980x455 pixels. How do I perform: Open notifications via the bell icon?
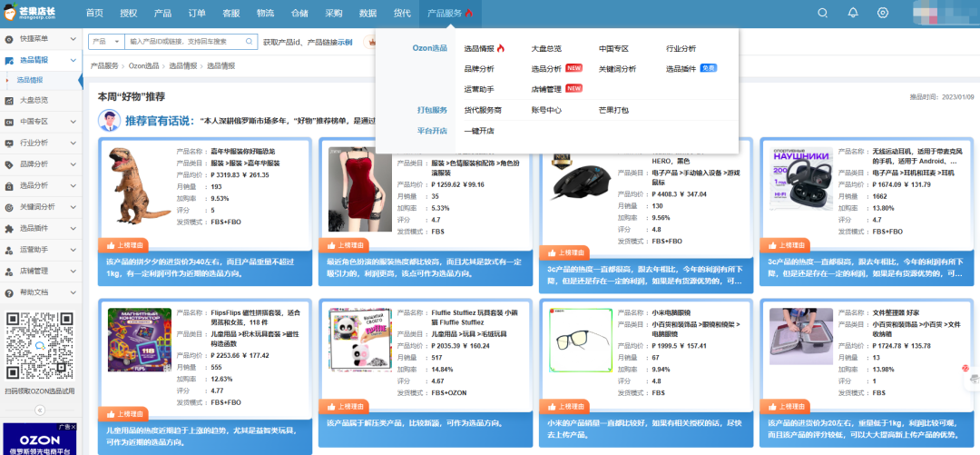coord(852,13)
